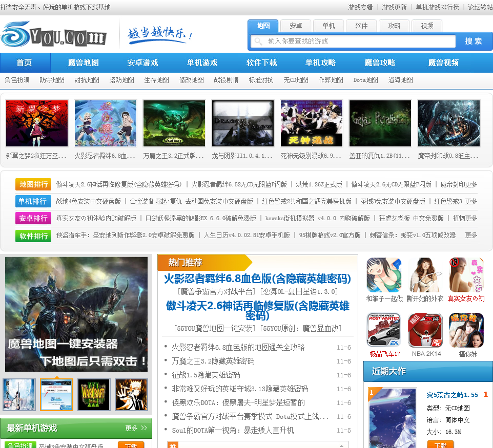Click the pink 安卓排行 badge

pyautogui.click(x=33, y=218)
